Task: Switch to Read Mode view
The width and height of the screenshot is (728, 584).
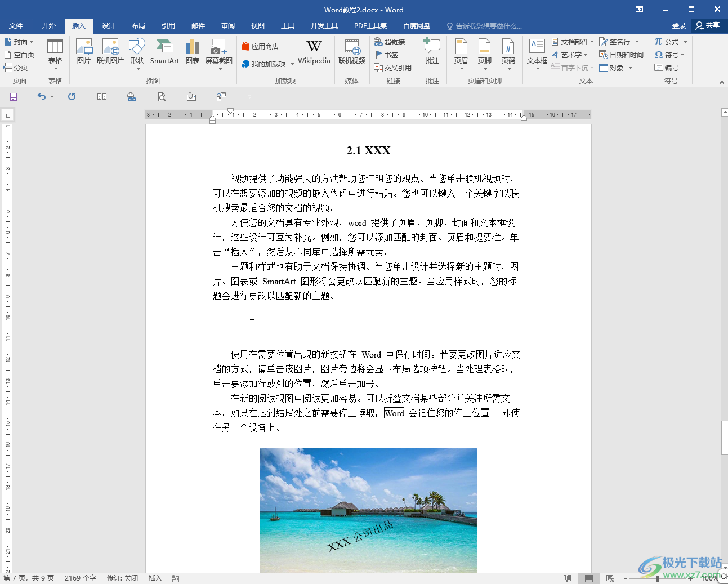Action: [568, 578]
